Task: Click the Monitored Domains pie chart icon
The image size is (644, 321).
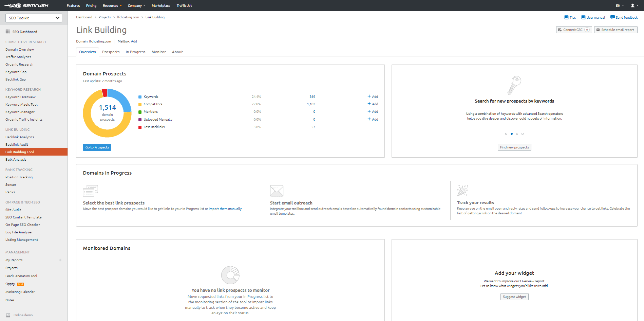Action: (230, 275)
